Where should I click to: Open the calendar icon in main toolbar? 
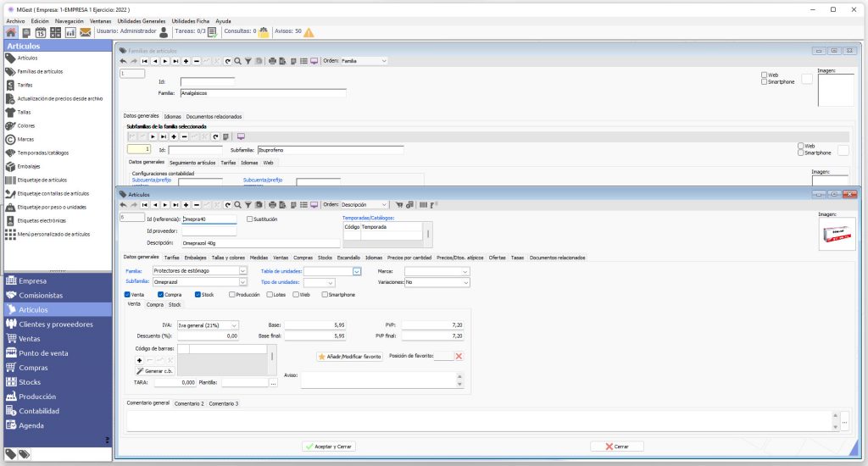pyautogui.click(x=41, y=33)
